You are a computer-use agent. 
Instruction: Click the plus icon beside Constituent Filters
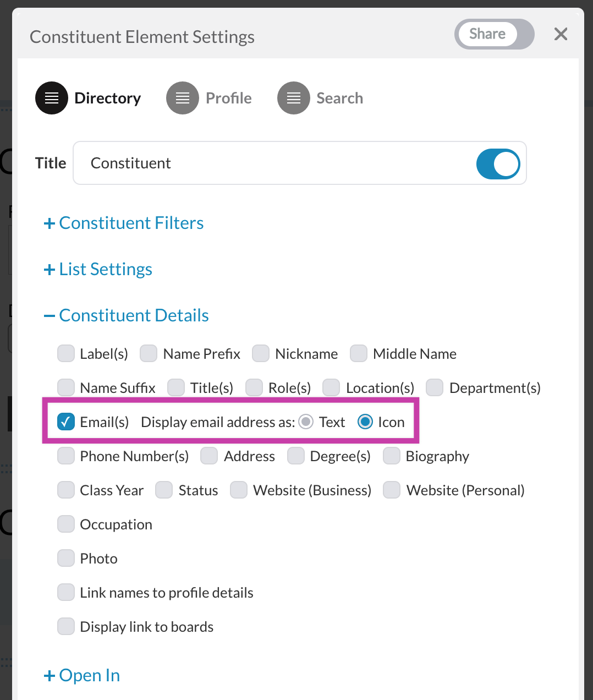pyautogui.click(x=50, y=223)
